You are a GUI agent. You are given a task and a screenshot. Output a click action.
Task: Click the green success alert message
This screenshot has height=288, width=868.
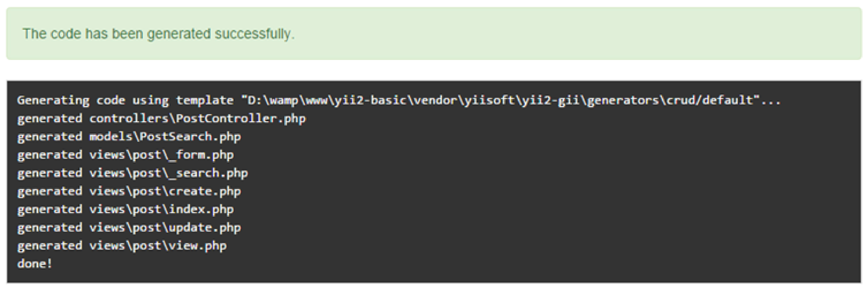(434, 33)
